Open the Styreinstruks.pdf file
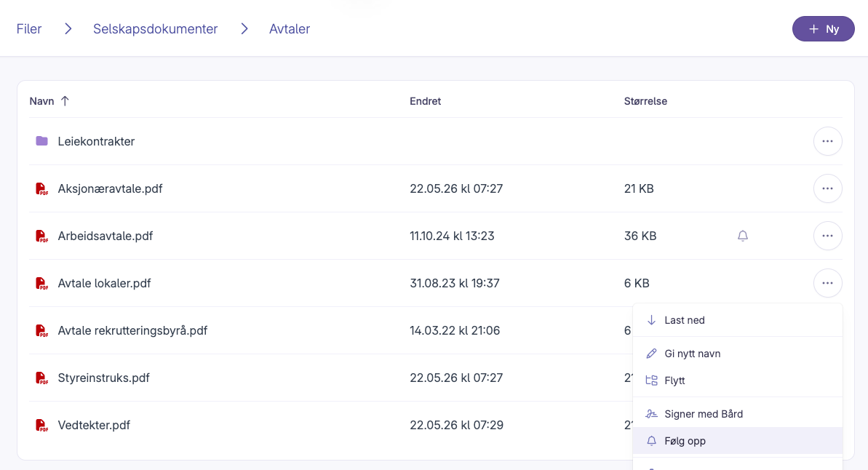Viewport: 868px width, 470px height. coord(103,378)
